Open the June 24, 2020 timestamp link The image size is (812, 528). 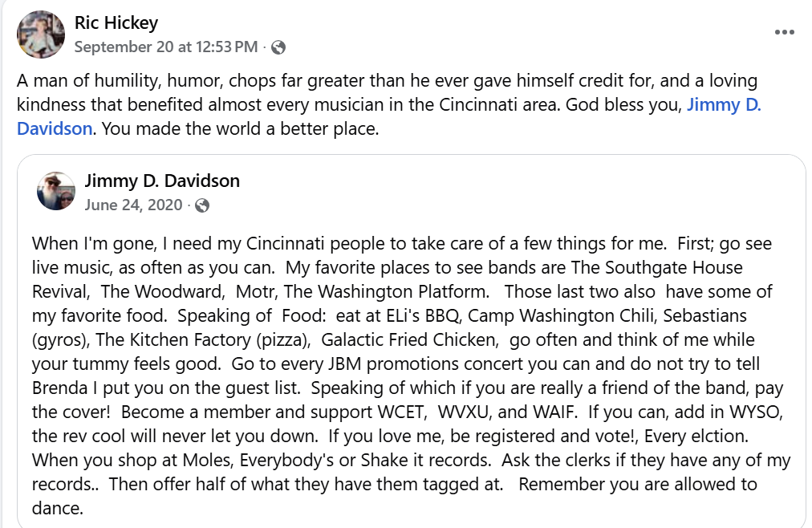133,205
